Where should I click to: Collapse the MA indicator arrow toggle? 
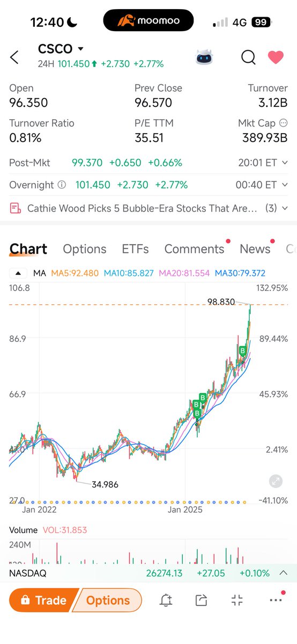[x=18, y=273]
